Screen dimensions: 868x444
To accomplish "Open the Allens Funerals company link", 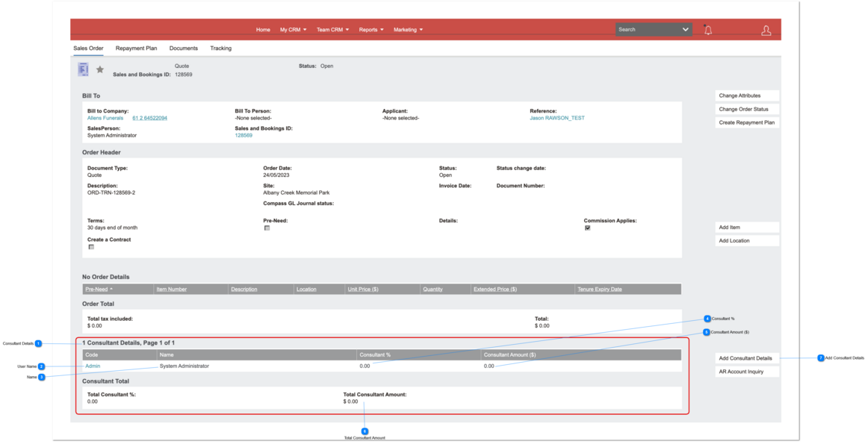I will (x=105, y=119).
